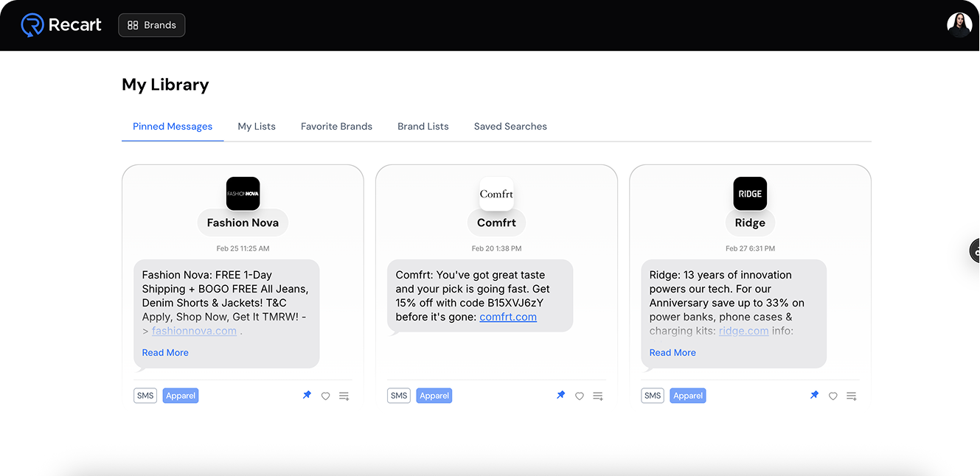Add Comfrt message to list

(598, 396)
